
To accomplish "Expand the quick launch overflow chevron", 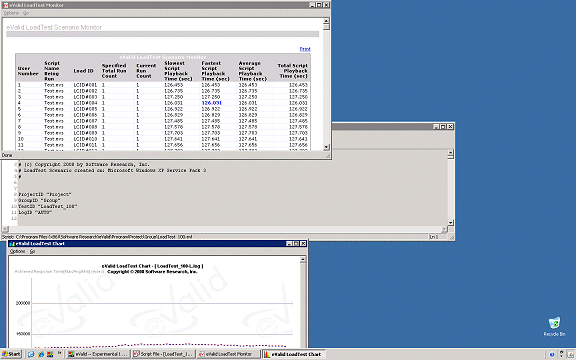I will [x=60, y=353].
